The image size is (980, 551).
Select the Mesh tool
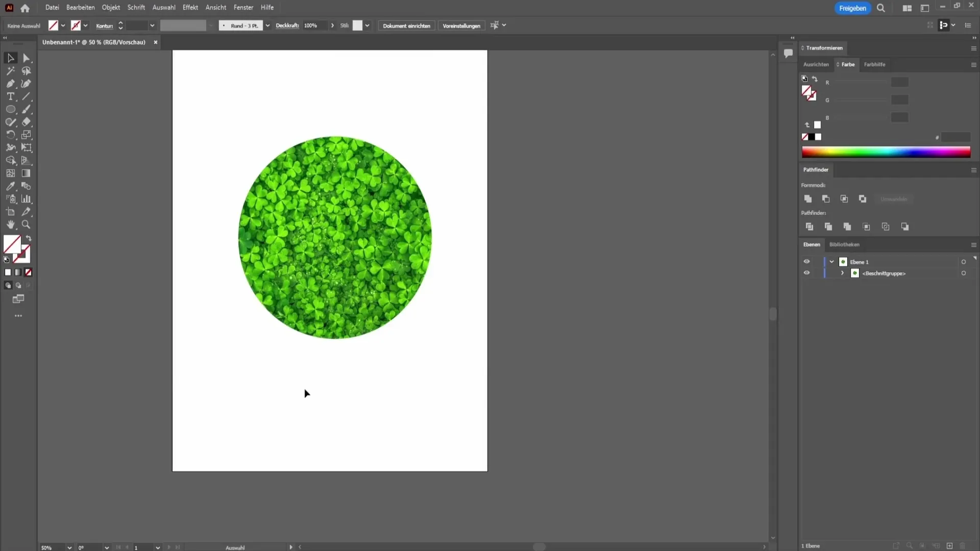click(x=10, y=173)
